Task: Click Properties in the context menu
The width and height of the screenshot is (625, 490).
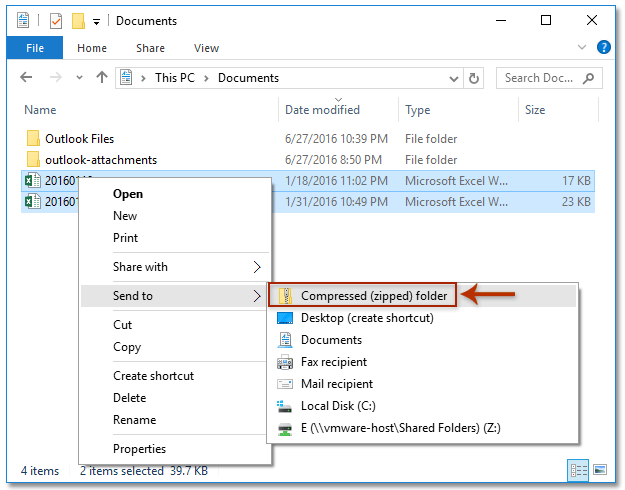Action: (139, 449)
